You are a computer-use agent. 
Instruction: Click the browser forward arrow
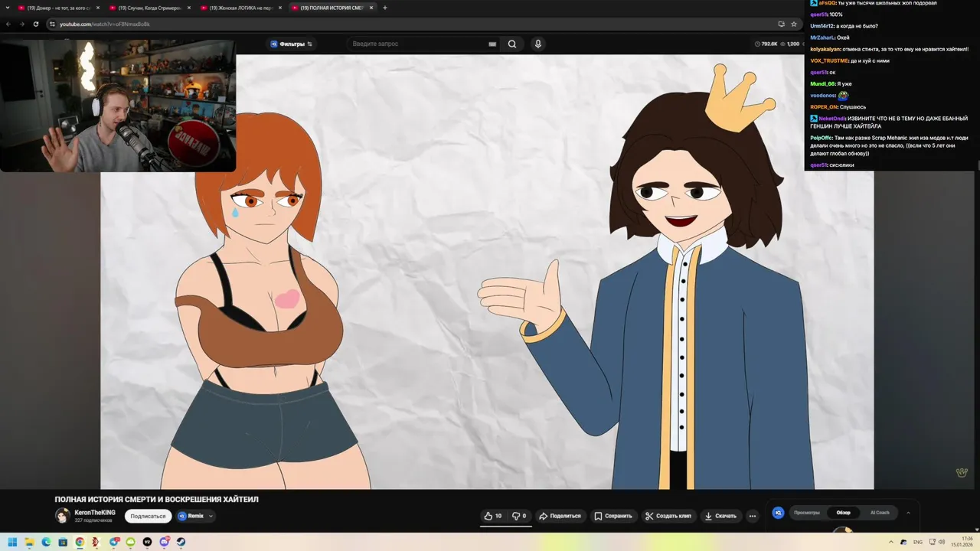[x=21, y=24]
